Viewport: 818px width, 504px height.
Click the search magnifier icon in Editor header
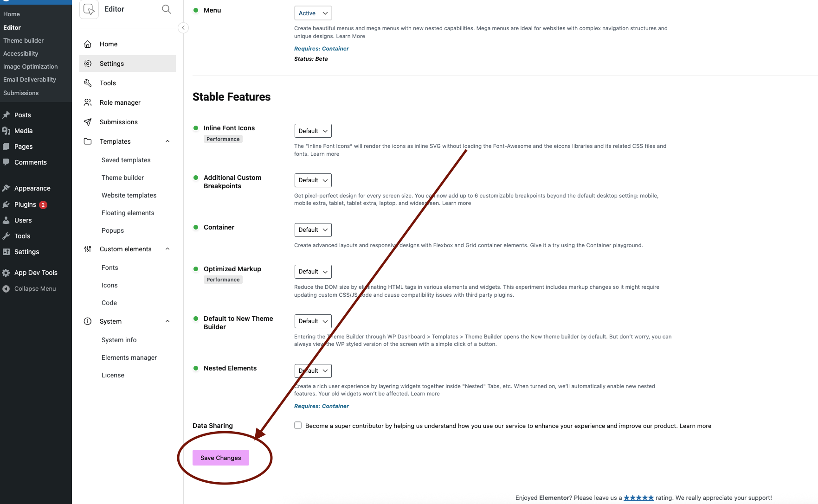[x=167, y=9]
